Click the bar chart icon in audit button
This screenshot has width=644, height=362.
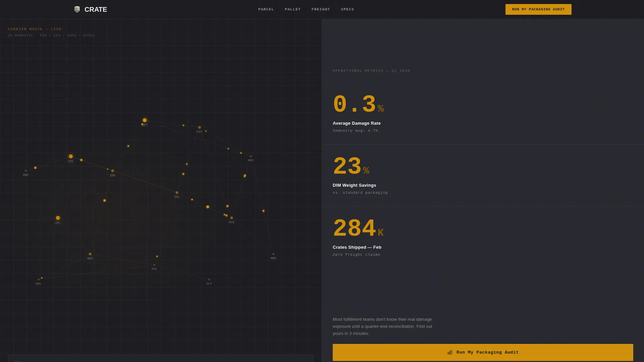[x=450, y=352]
